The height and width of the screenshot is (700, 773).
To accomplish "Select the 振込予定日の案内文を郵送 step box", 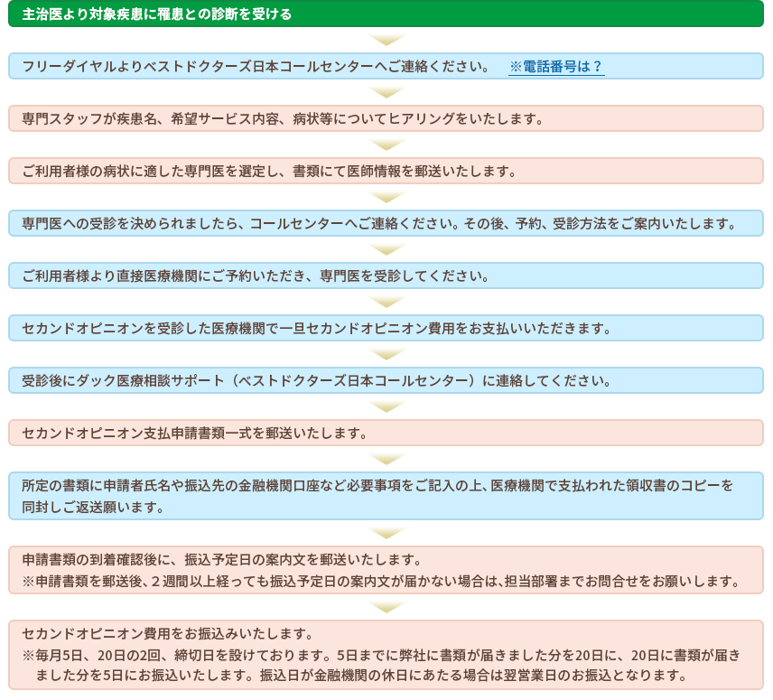I will click(386, 571).
